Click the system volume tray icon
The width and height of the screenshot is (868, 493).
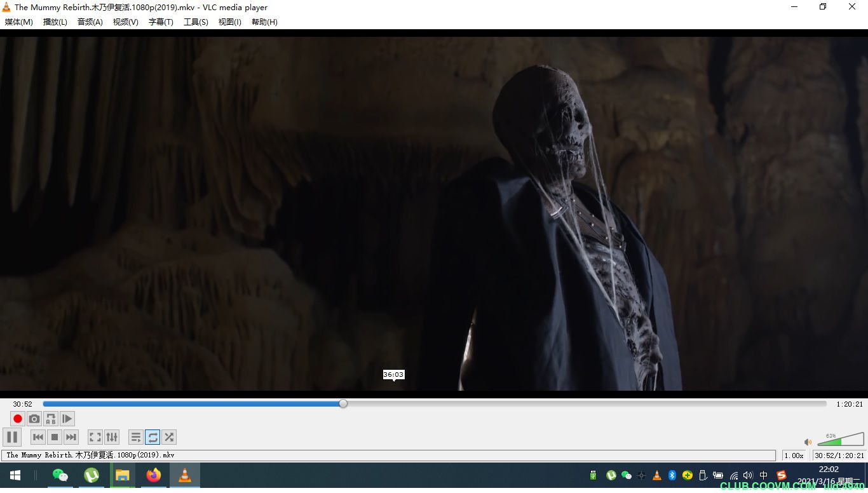point(748,475)
